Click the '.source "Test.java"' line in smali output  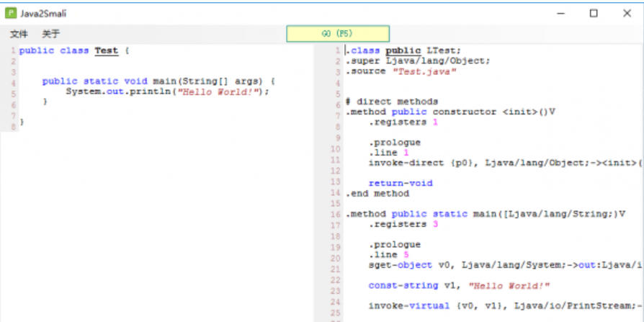click(x=401, y=71)
